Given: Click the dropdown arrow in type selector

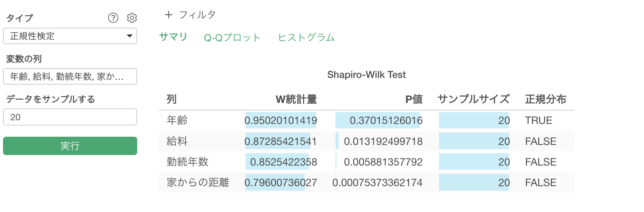Looking at the screenshot, I should click(130, 36).
